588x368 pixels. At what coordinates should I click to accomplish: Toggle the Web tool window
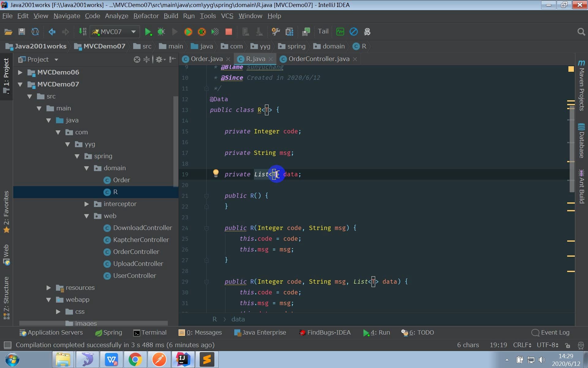pos(6,255)
